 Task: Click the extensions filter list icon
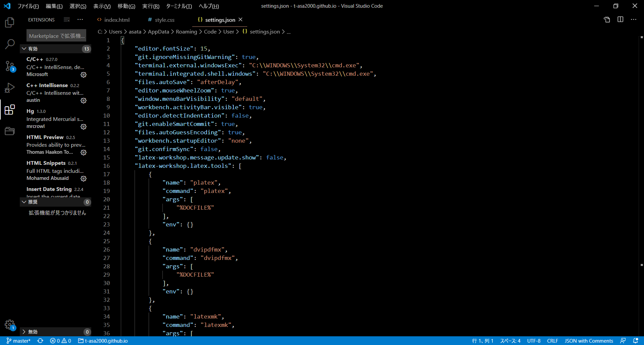point(67,20)
